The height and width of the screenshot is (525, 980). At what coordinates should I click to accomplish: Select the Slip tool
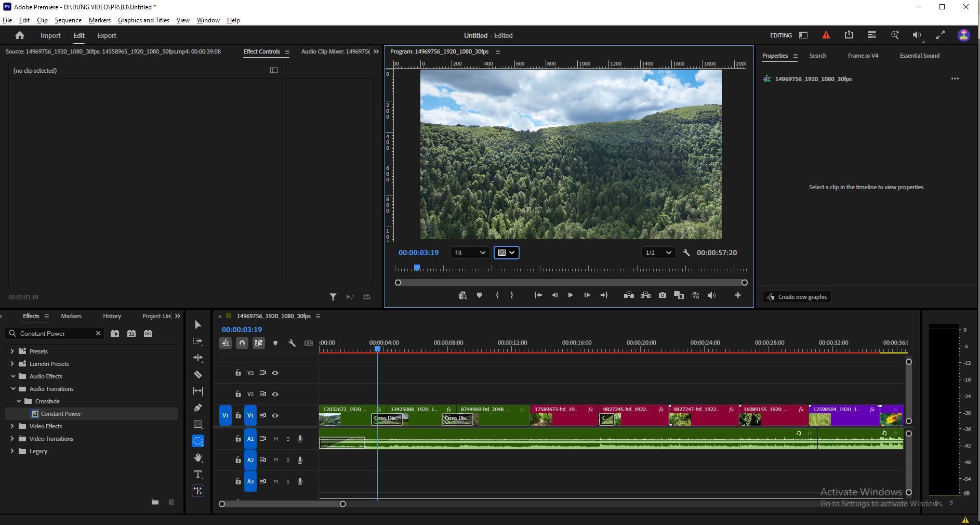(198, 391)
